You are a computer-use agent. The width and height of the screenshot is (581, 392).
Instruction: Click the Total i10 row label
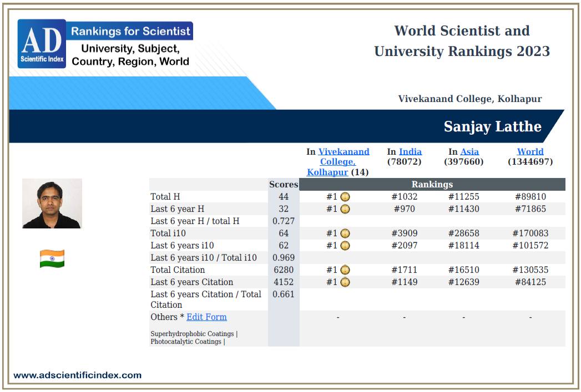(168, 233)
